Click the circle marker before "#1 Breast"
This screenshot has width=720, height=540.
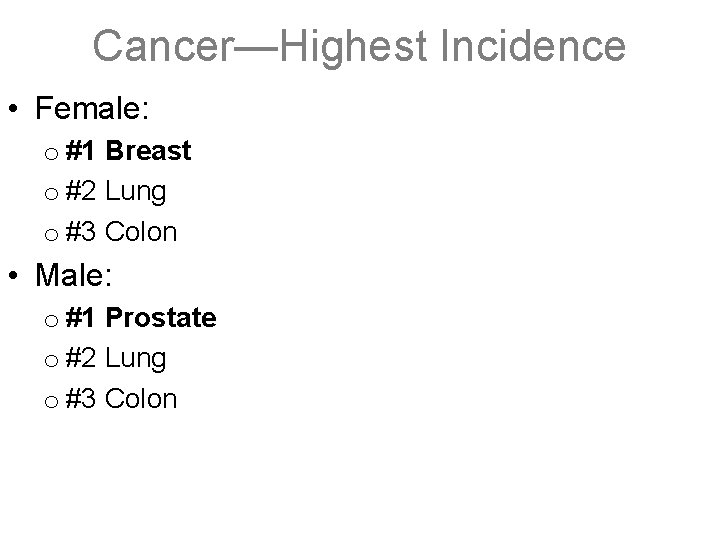[x=49, y=153]
